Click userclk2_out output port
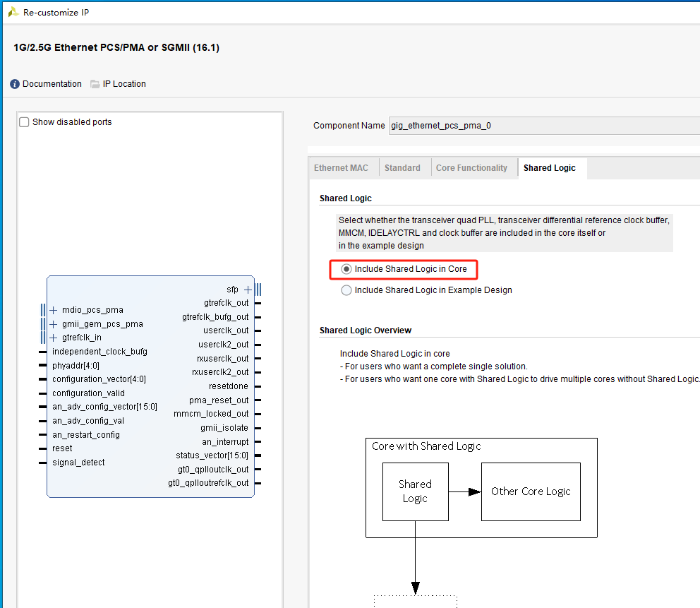Viewport: 700px width, 608px height. pyautogui.click(x=223, y=345)
